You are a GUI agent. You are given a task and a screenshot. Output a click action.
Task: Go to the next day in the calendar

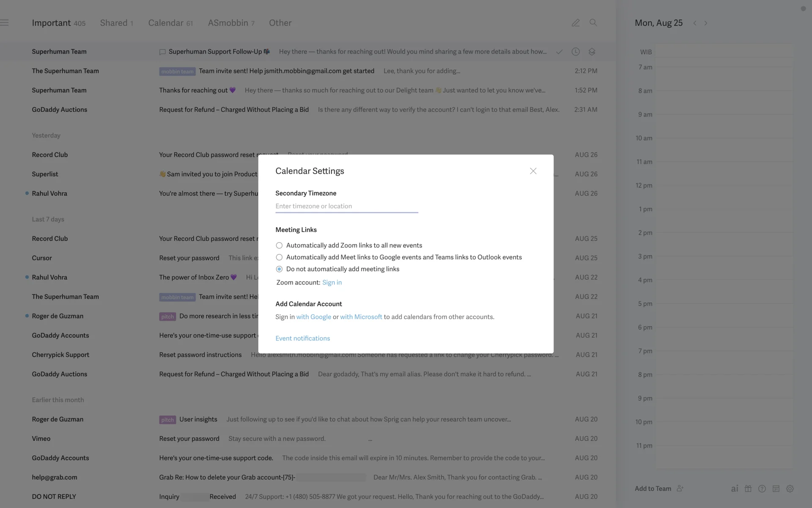click(706, 23)
